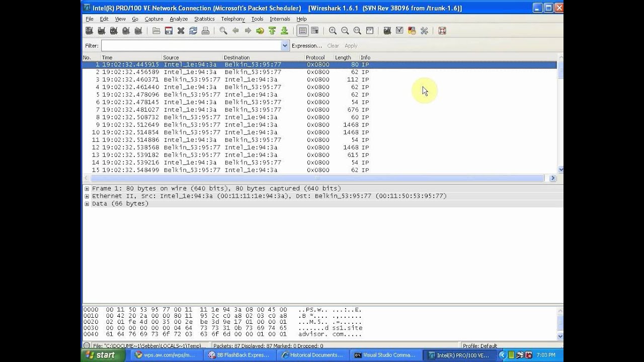Image resolution: width=644 pixels, height=362 pixels.
Task: Switch to BB FlashBack Express taskbar item
Action: coord(239,355)
